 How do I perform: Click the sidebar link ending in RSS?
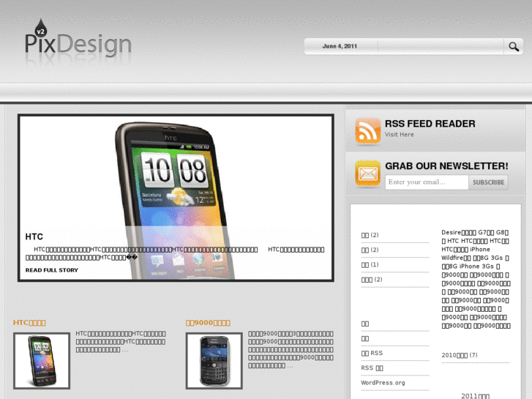372,353
